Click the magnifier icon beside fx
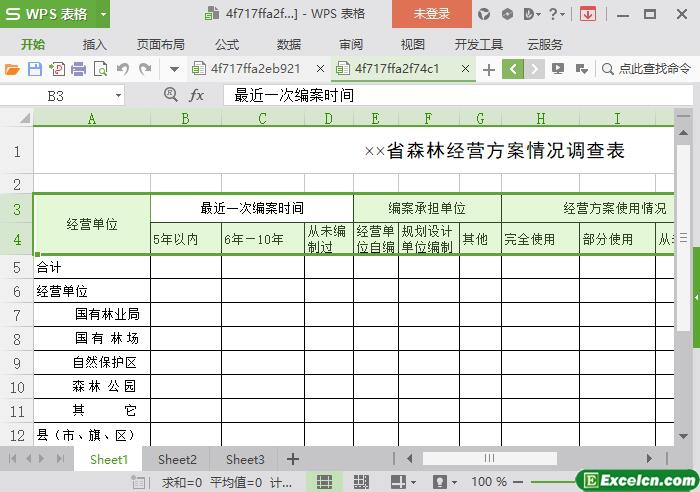This screenshot has height=492, width=700. [171, 95]
